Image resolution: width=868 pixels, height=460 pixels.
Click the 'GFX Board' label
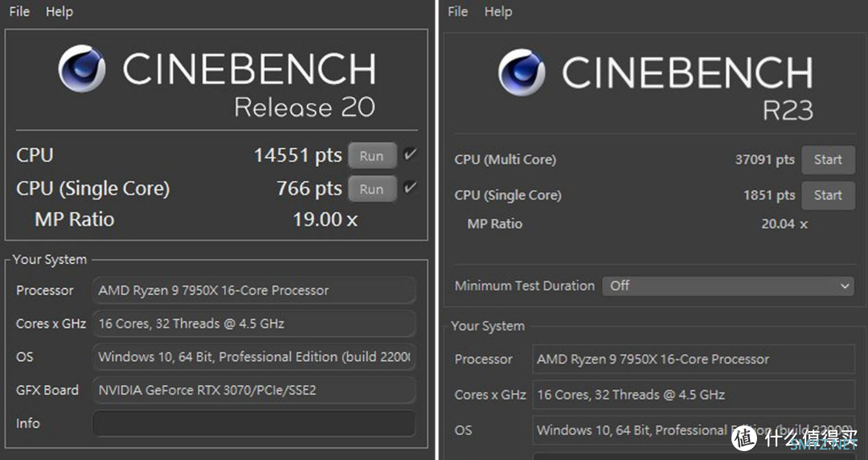click(x=47, y=390)
